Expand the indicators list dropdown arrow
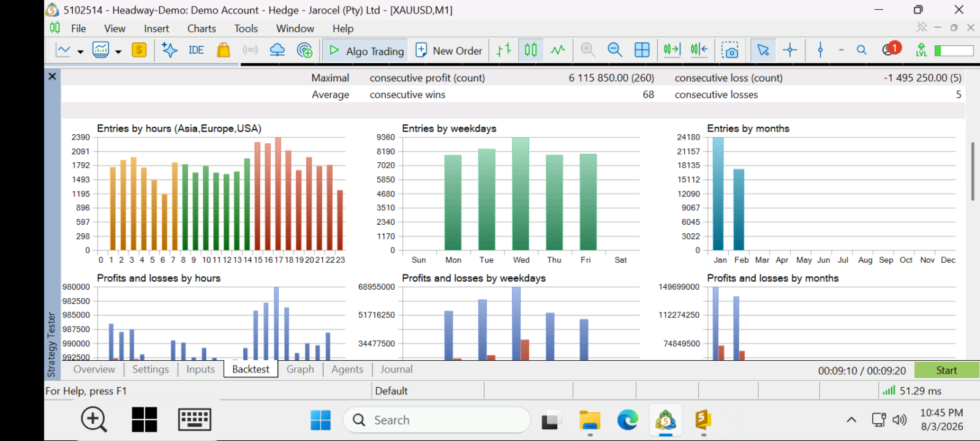980x441 pixels. (118, 52)
